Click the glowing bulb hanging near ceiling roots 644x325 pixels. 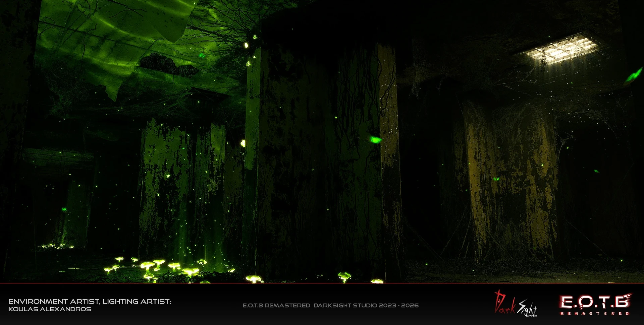[x=247, y=45]
